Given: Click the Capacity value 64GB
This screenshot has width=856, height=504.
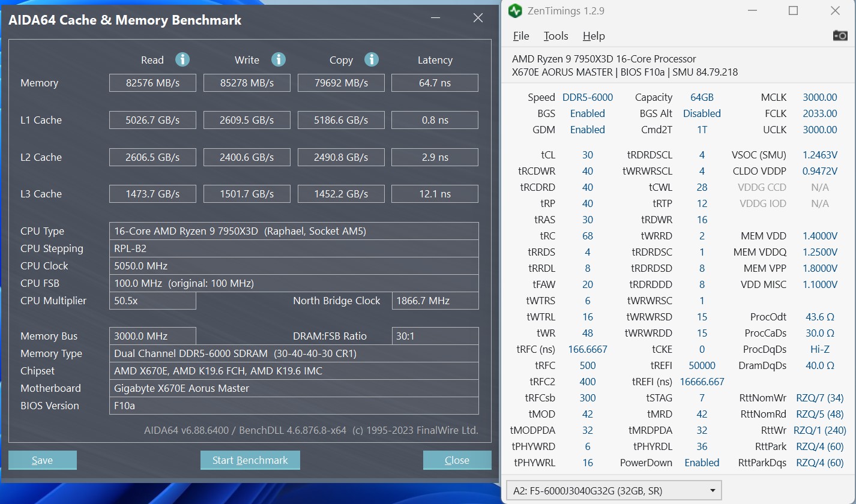Looking at the screenshot, I should (702, 97).
